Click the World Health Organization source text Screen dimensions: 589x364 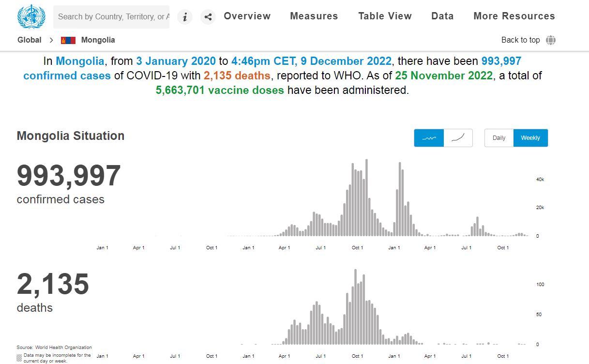pos(63,348)
